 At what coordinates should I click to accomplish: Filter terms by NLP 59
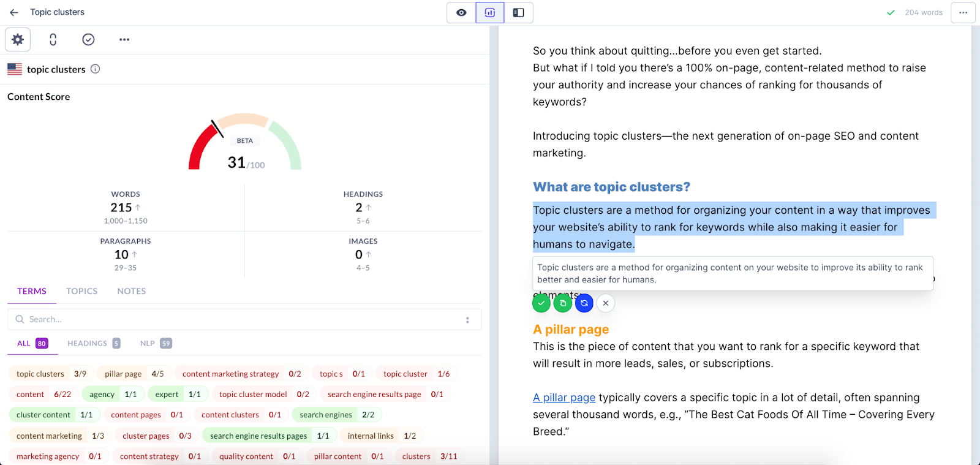pos(156,344)
